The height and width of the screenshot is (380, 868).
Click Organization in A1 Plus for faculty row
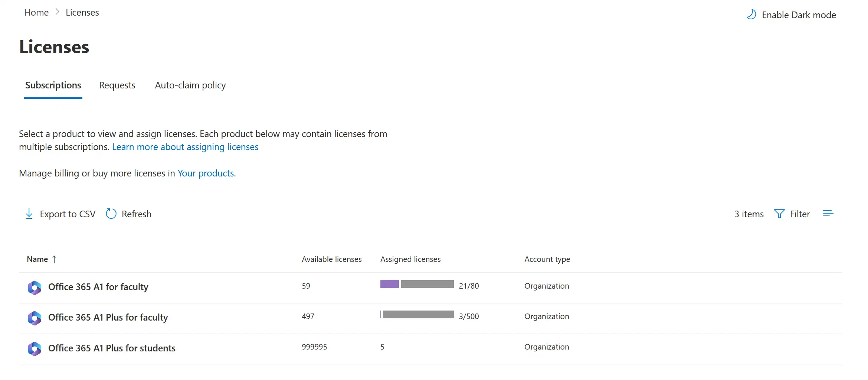(547, 316)
